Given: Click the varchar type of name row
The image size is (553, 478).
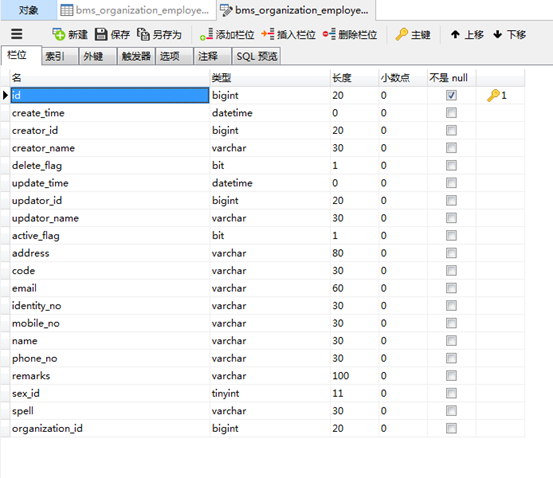Looking at the screenshot, I should [270, 341].
